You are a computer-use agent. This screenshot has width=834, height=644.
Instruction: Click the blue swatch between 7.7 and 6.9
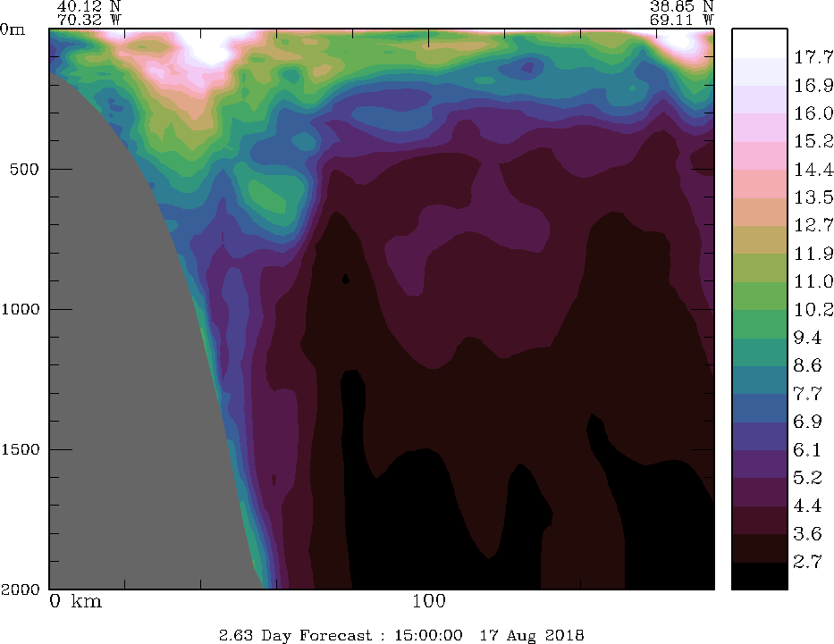tap(759, 407)
